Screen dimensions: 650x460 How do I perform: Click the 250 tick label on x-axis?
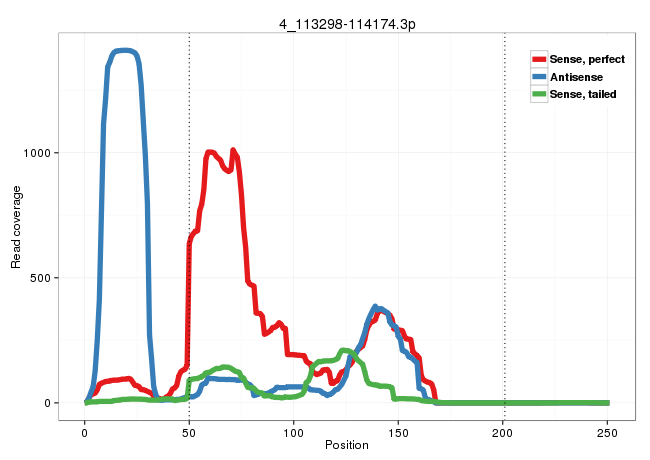click(609, 430)
